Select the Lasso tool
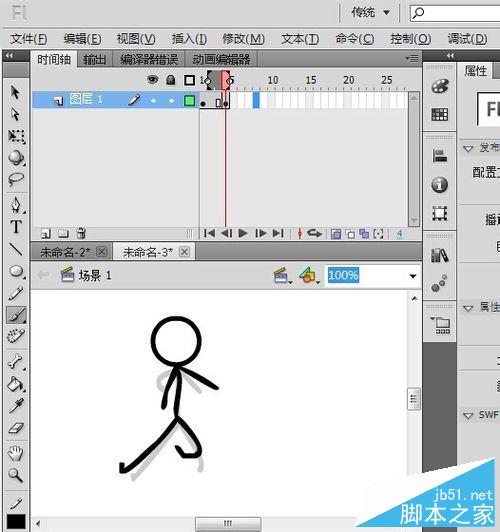Screen dimensions: 500x532 click(16, 179)
